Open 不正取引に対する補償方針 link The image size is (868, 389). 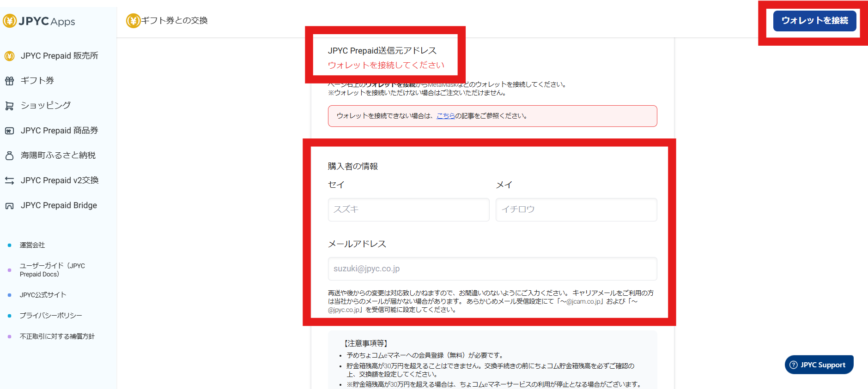click(x=57, y=336)
